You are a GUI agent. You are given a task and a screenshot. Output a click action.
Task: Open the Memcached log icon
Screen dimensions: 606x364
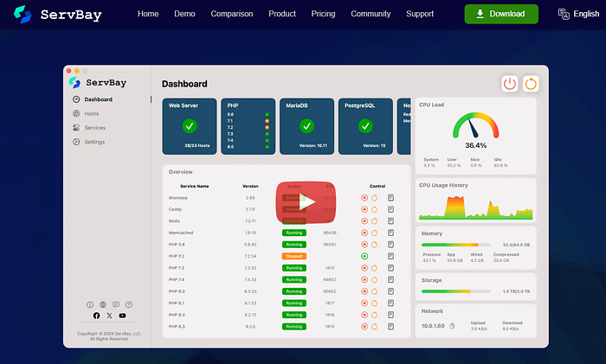click(390, 233)
